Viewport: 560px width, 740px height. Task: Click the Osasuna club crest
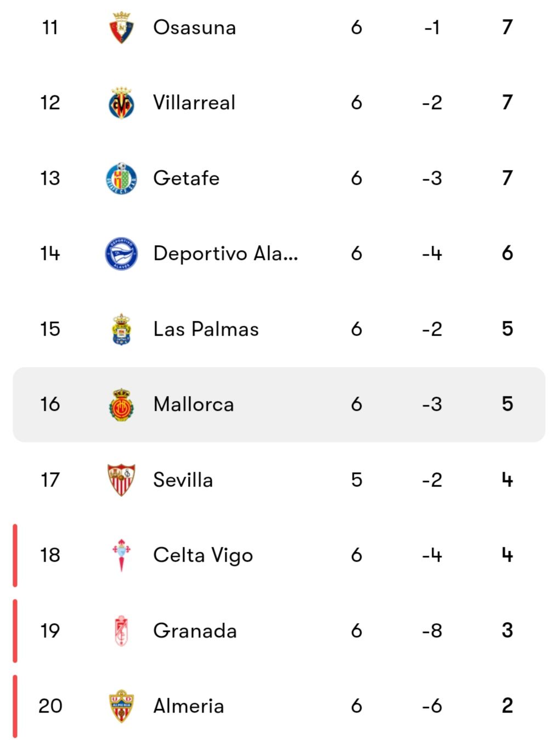tap(121, 27)
